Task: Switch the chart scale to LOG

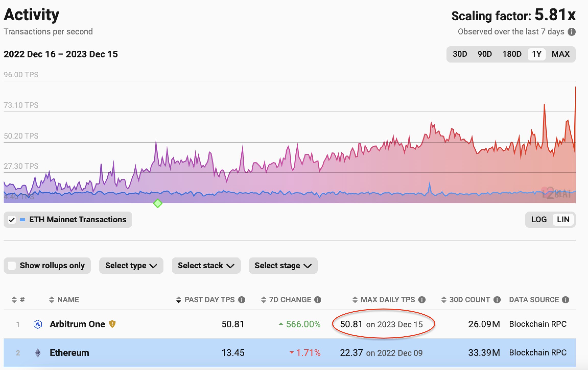Action: 539,220
